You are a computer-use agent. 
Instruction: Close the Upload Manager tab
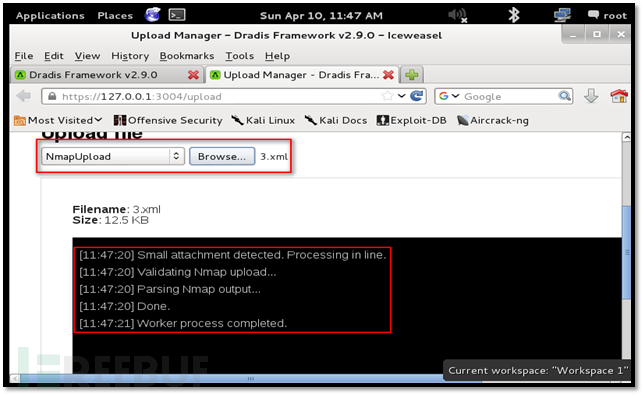388,75
